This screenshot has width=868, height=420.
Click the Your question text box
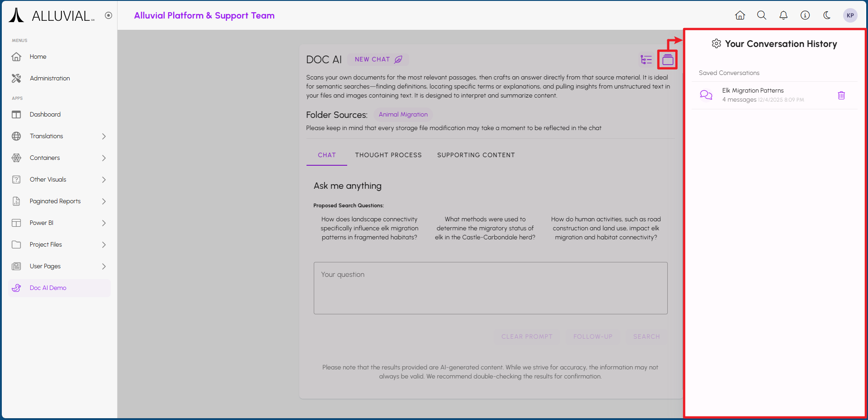pos(491,288)
